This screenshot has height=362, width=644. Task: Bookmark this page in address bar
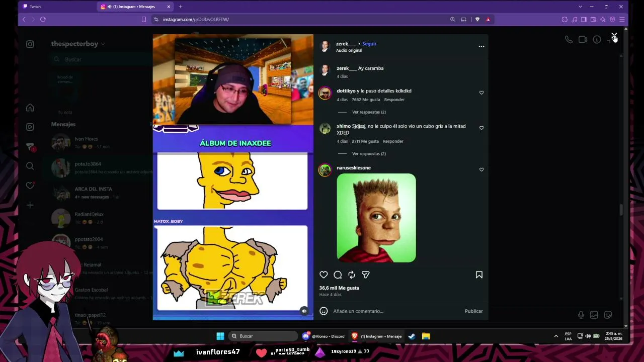(x=144, y=19)
